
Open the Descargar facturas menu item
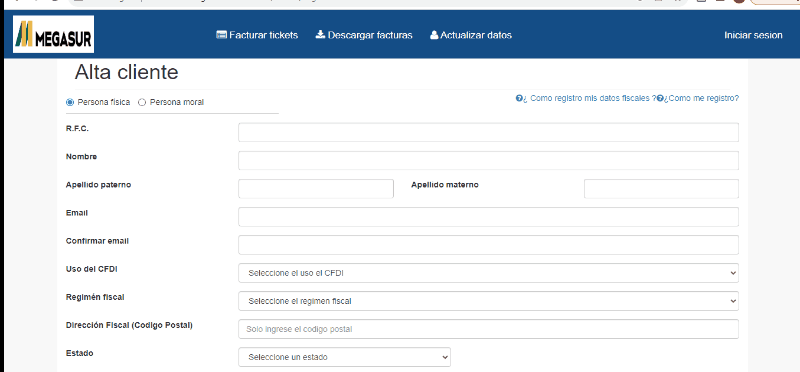tap(364, 35)
